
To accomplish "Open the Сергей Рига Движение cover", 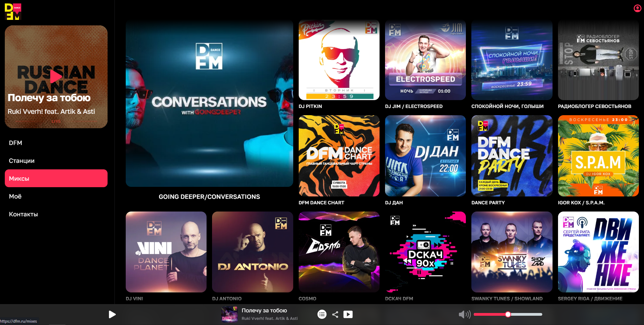I will 598,252.
